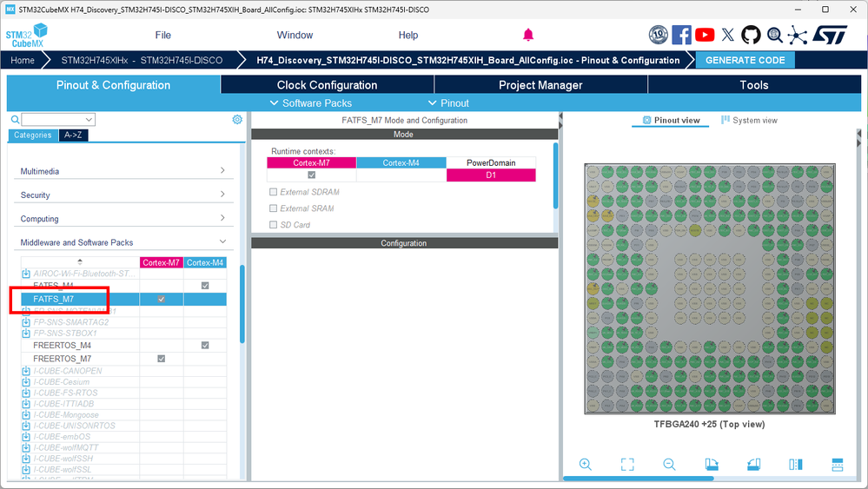
Task: Switch to Tools tab
Action: coord(754,84)
